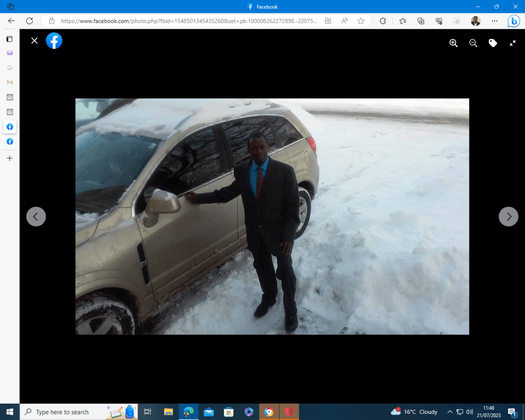Switch to the Google vertical tab
Screen dimensions: 525x420
click(10, 68)
